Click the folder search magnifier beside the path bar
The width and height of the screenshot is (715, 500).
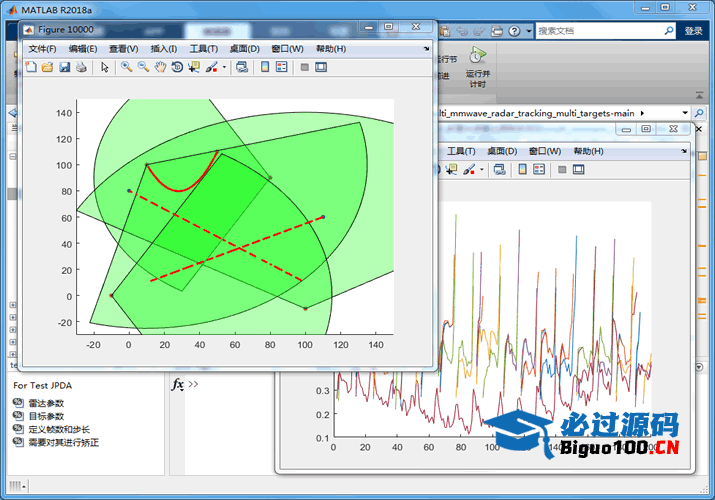pyautogui.click(x=699, y=113)
